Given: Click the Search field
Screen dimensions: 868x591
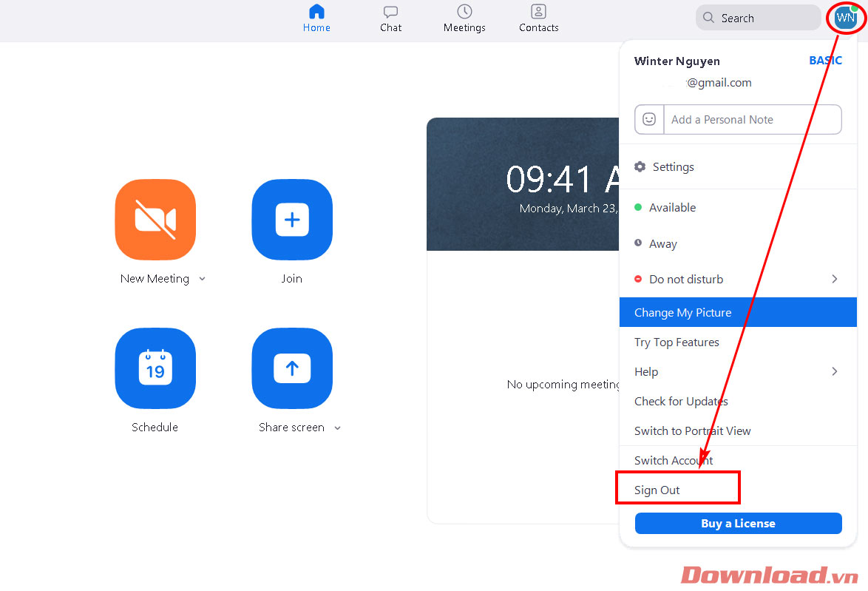Looking at the screenshot, I should pos(758,18).
